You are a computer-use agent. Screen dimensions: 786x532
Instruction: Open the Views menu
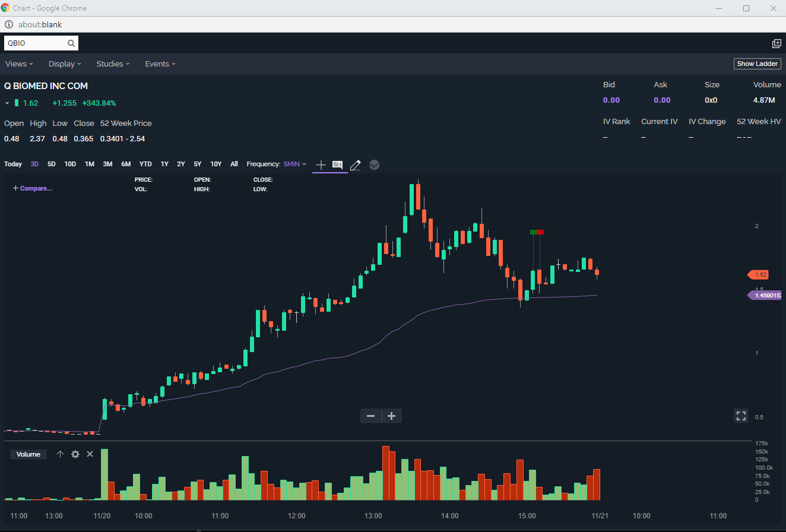pos(19,64)
